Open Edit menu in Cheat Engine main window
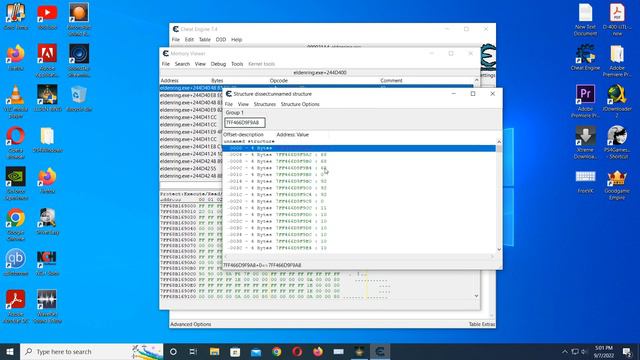Viewport: 640px width, 360px height. [x=189, y=40]
